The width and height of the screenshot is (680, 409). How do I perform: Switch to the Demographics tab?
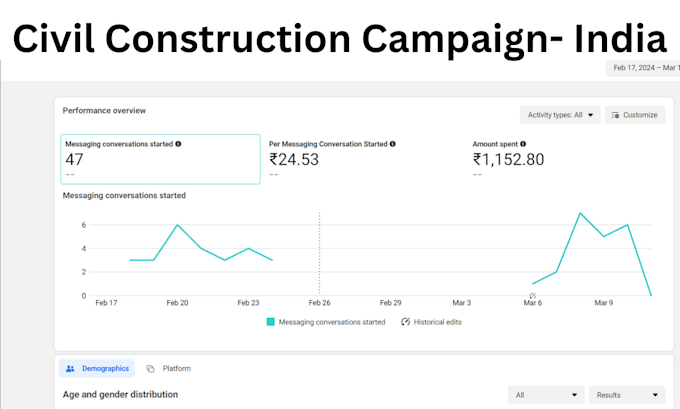click(97, 369)
